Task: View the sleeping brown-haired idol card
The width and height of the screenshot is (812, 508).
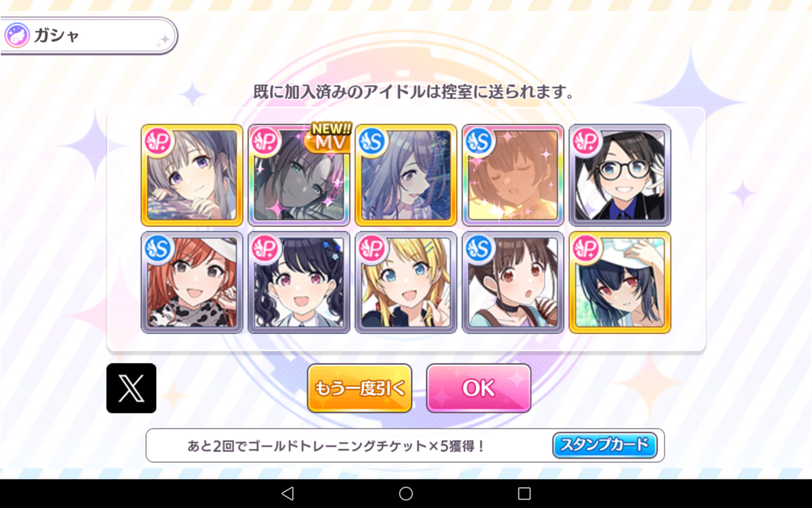Action: (x=513, y=175)
